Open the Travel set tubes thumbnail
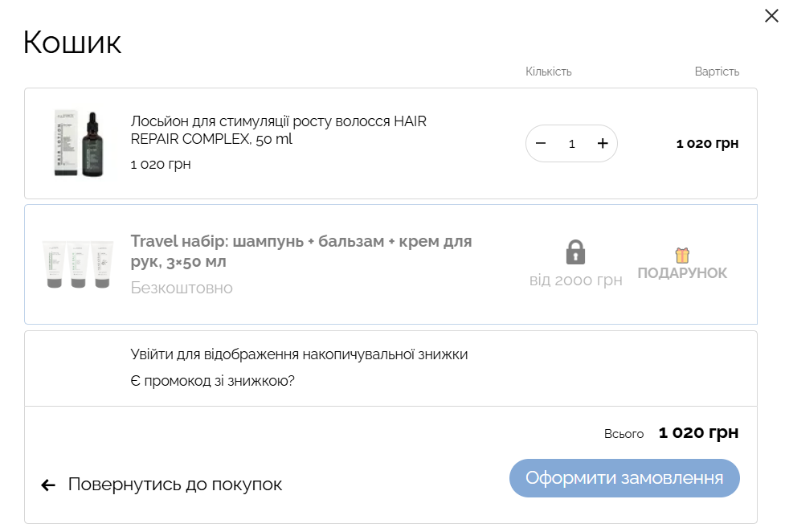The width and height of the screenshot is (785, 532). click(x=77, y=264)
